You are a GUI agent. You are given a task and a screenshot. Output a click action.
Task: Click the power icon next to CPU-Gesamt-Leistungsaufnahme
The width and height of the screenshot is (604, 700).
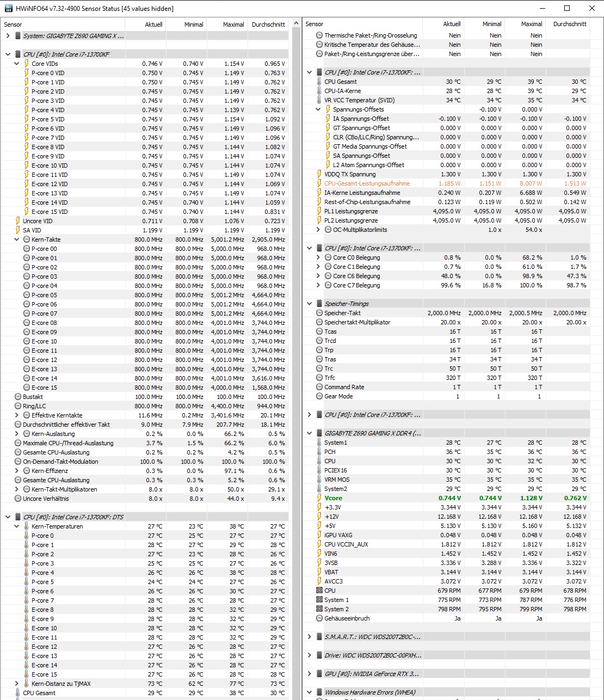tap(319, 183)
